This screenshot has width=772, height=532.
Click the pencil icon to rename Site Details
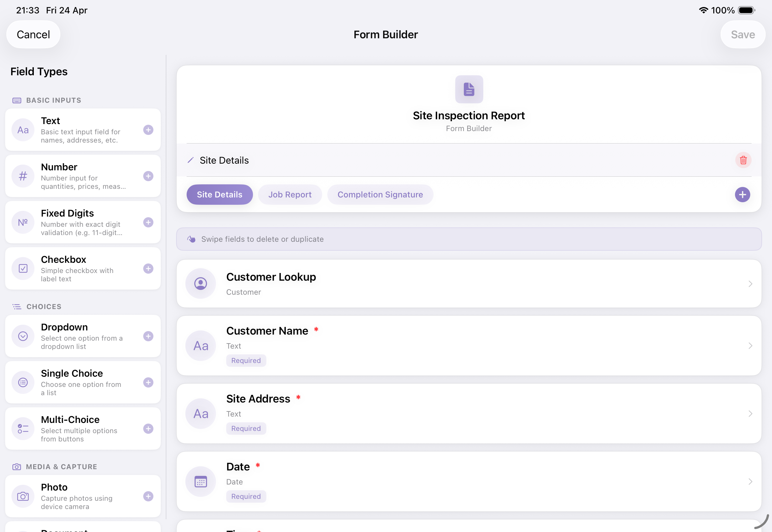(191, 160)
